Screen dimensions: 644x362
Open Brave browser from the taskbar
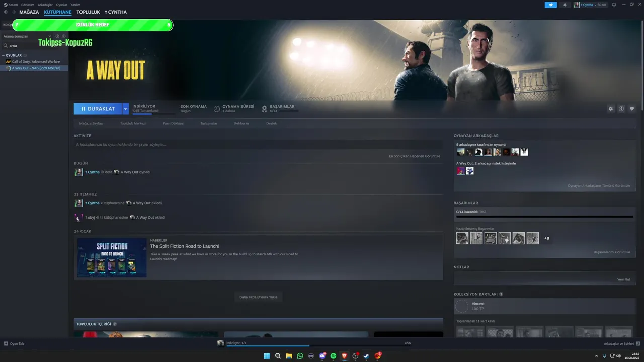345,356
